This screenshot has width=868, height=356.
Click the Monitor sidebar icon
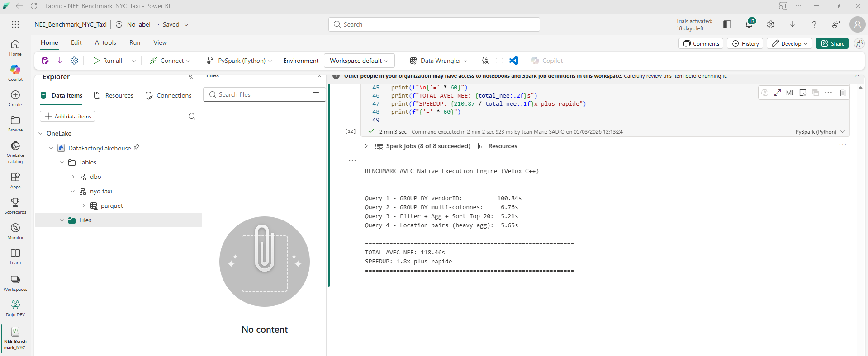click(15, 231)
